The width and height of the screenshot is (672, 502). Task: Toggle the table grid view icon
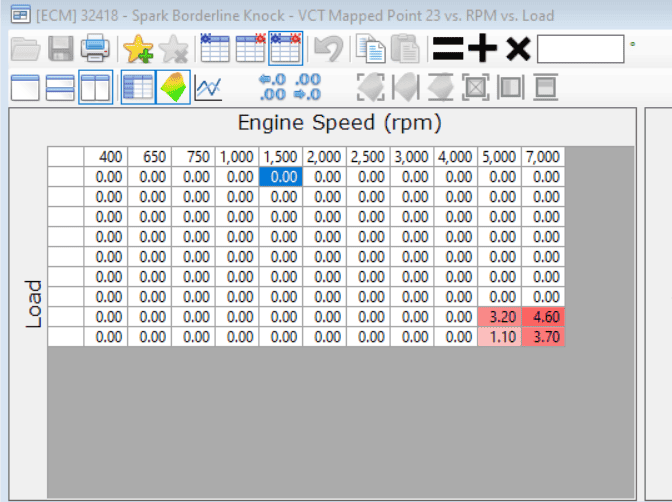pos(138,87)
